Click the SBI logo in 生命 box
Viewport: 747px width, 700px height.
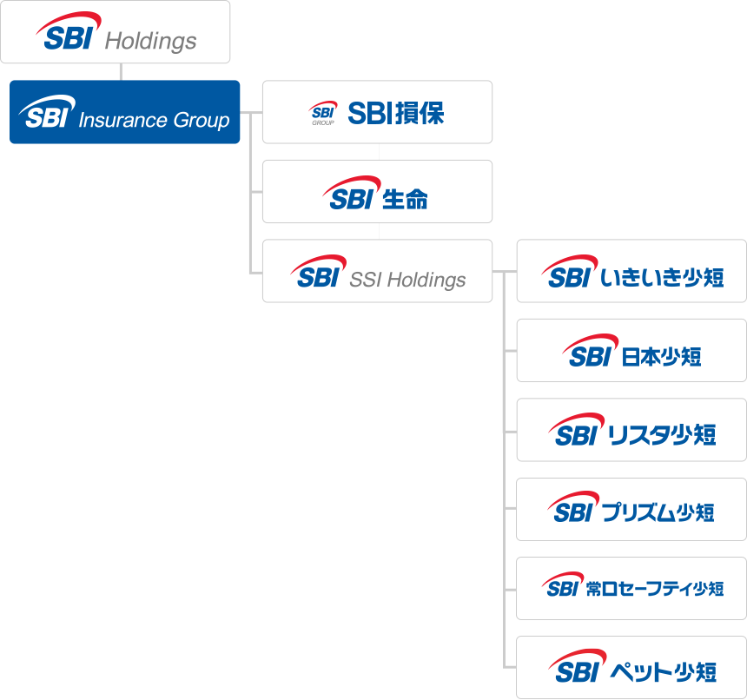click(352, 194)
